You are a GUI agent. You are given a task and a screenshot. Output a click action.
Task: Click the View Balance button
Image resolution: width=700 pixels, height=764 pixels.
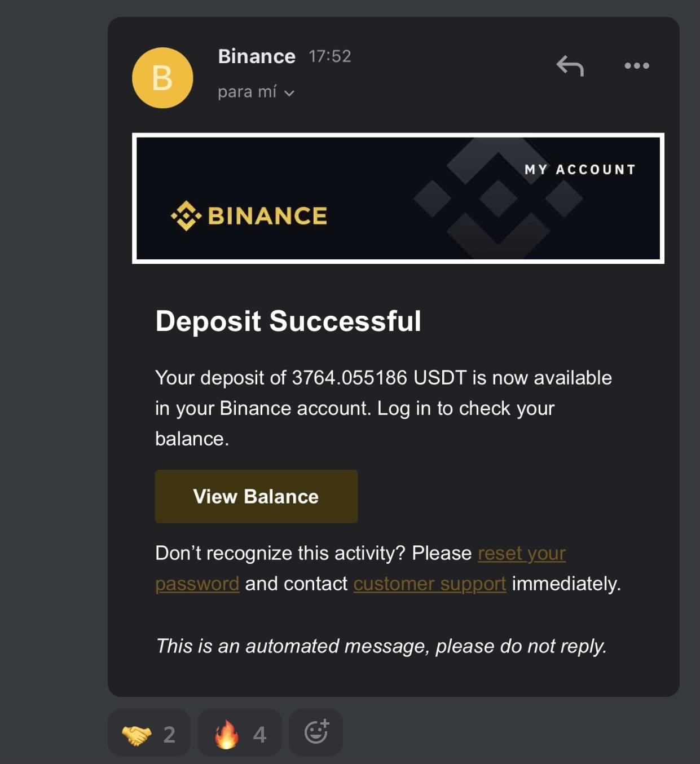point(256,496)
